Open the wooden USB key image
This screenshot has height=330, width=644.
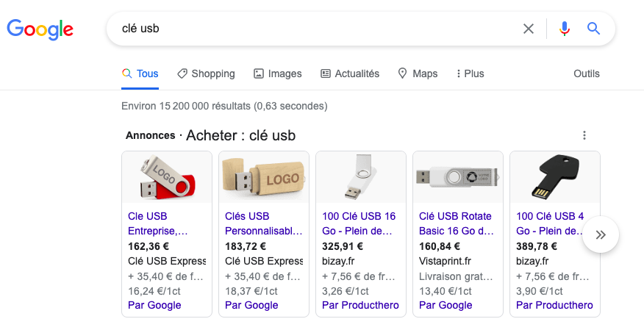click(264, 177)
